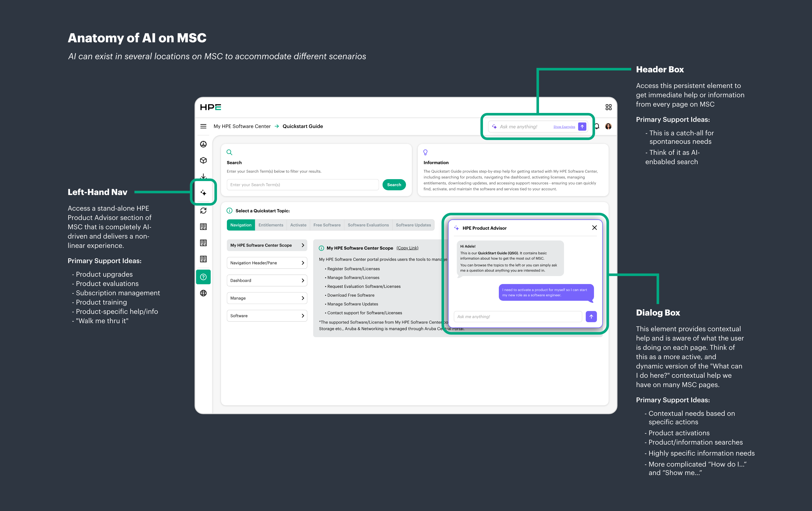Open the user avatar profile menu
Screen dimensions: 812x511
(x=608, y=126)
